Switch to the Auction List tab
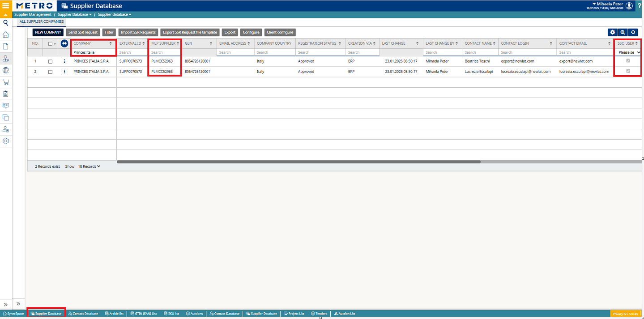Image resolution: width=644 pixels, height=319 pixels. pyautogui.click(x=345, y=314)
